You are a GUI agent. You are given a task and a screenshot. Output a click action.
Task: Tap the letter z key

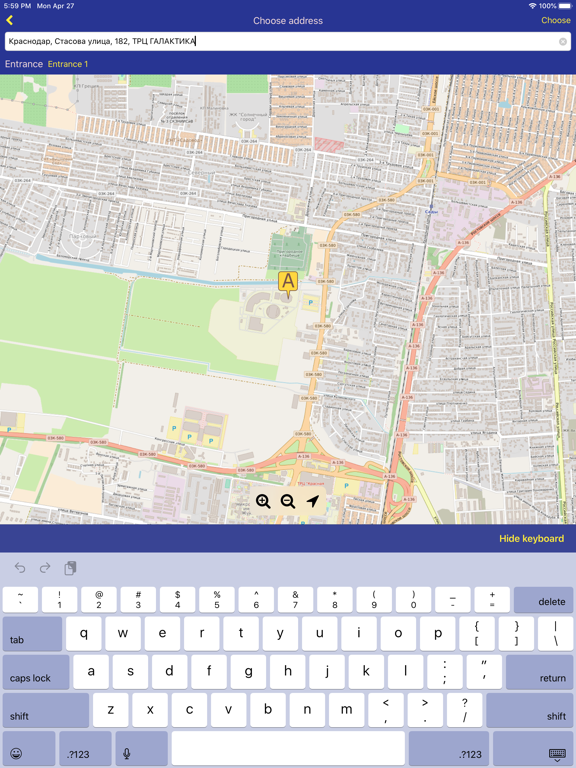point(111,710)
